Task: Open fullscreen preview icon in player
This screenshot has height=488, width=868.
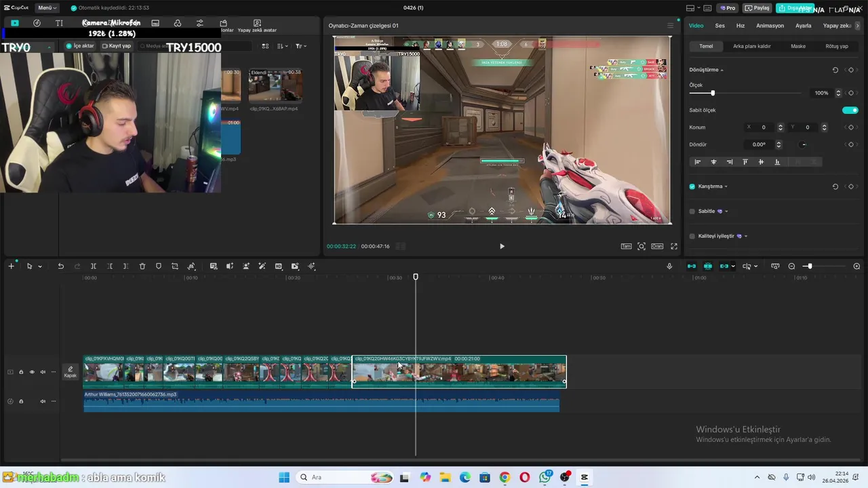Action: pos(674,246)
